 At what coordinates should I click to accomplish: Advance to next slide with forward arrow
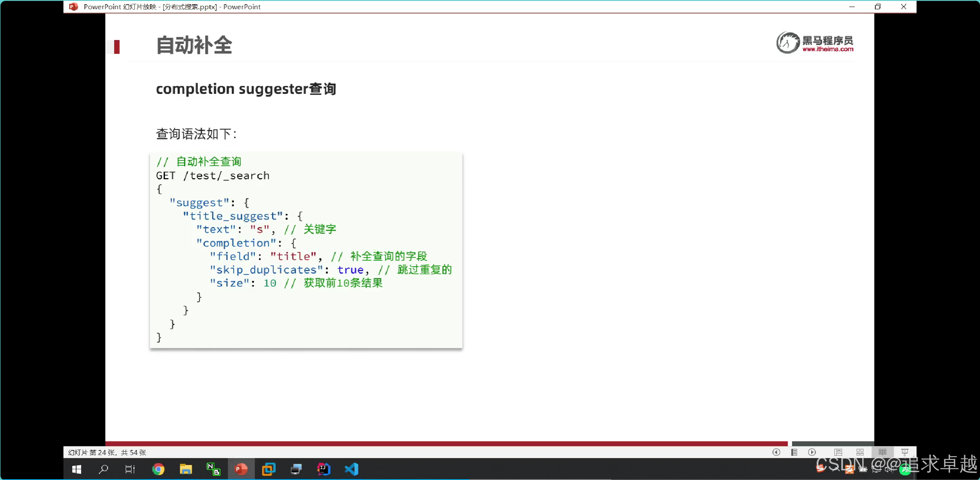pos(812,452)
